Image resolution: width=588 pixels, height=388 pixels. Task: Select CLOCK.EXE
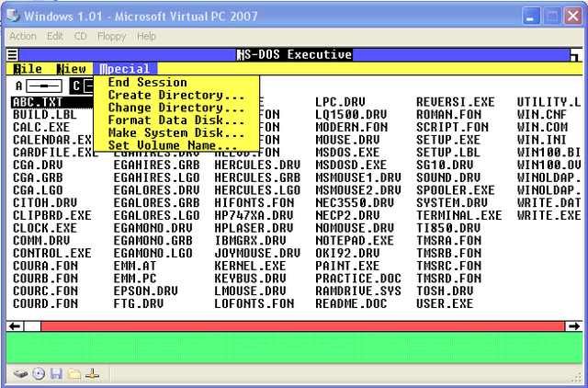(x=45, y=228)
